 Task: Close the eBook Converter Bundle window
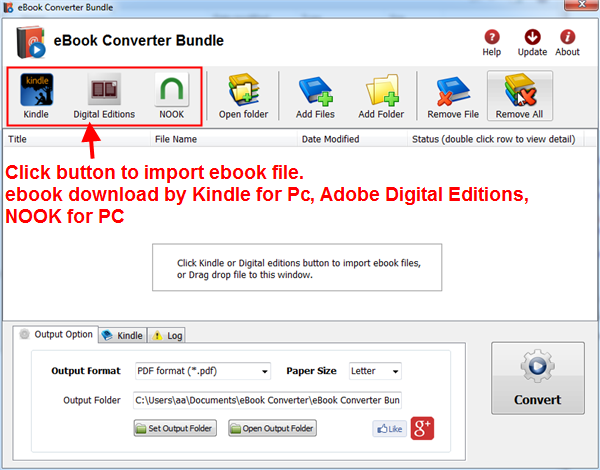[582, 5]
